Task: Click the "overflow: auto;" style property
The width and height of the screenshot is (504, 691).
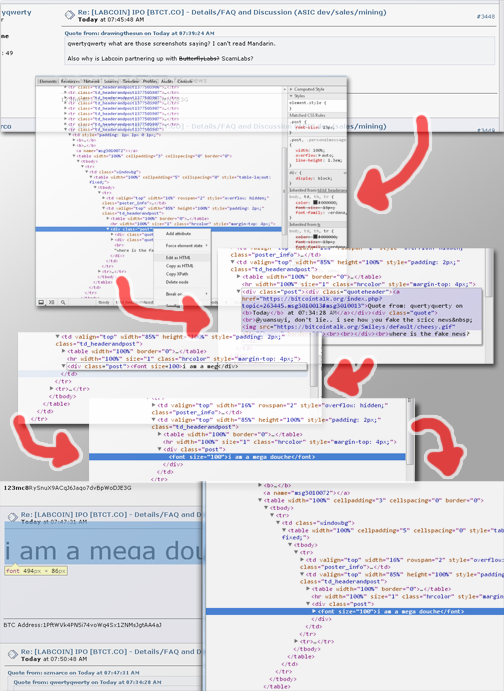Action: click(x=314, y=156)
